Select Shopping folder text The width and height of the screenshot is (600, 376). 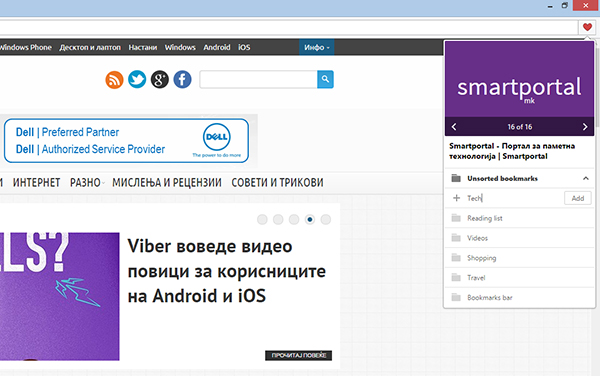(481, 258)
